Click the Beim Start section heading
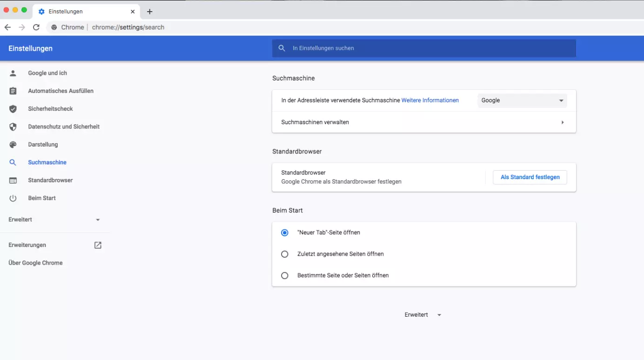 click(288, 211)
